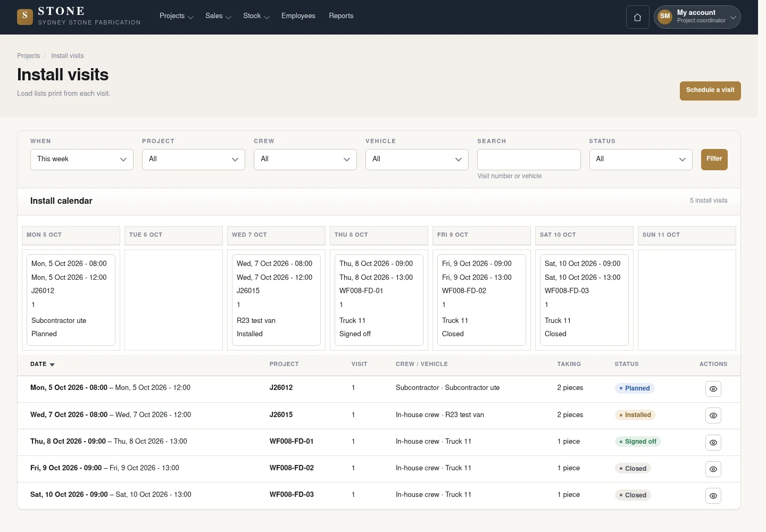Click the WF008-FD-03 project cell in table
This screenshot has width=766, height=532.
click(292, 495)
